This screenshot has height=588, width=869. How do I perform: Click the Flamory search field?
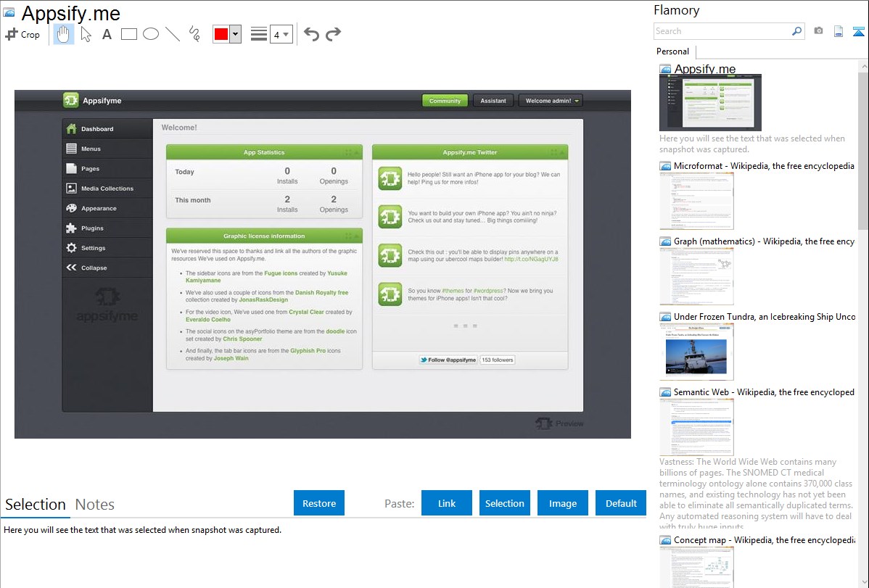[x=722, y=31]
